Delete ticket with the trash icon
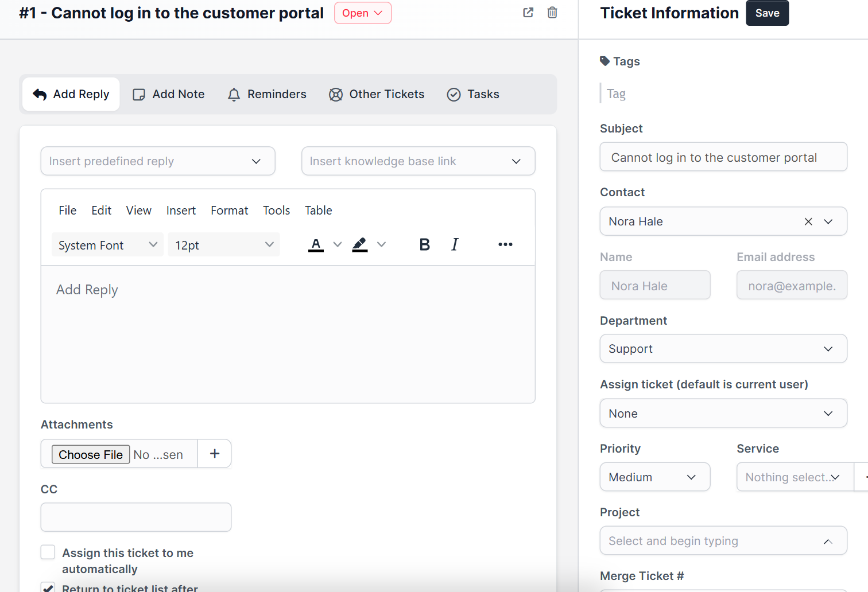The image size is (868, 592). [552, 13]
